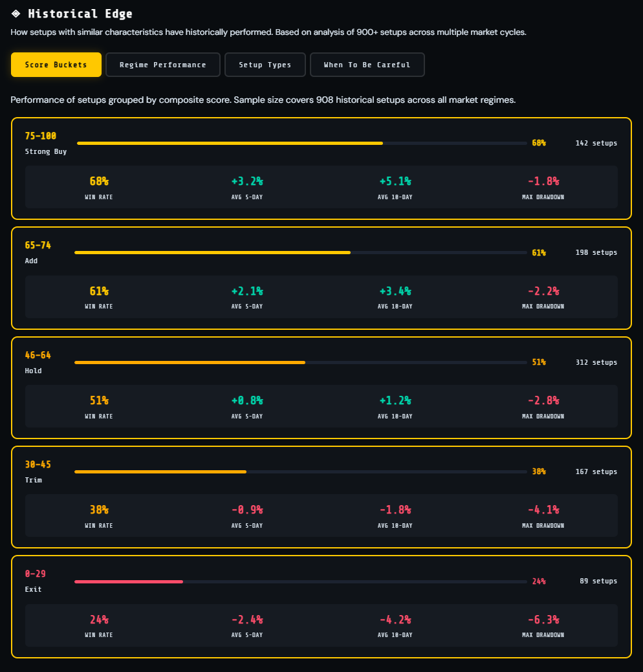Click the 65-74 score range label
The width and height of the screenshot is (643, 672).
(38, 245)
